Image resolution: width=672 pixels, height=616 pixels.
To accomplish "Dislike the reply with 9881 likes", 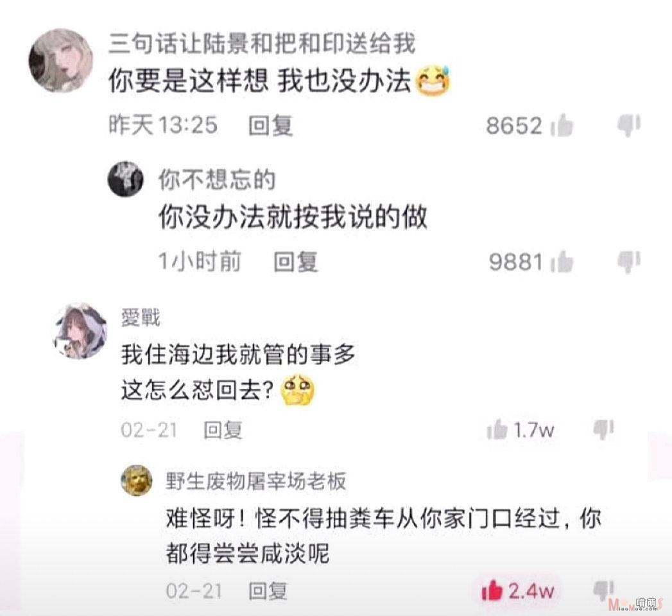I will (x=629, y=261).
